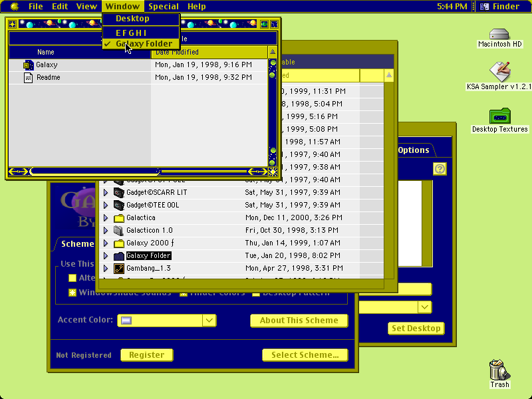Close the open Window menu
The image size is (532, 399).
[122, 6]
